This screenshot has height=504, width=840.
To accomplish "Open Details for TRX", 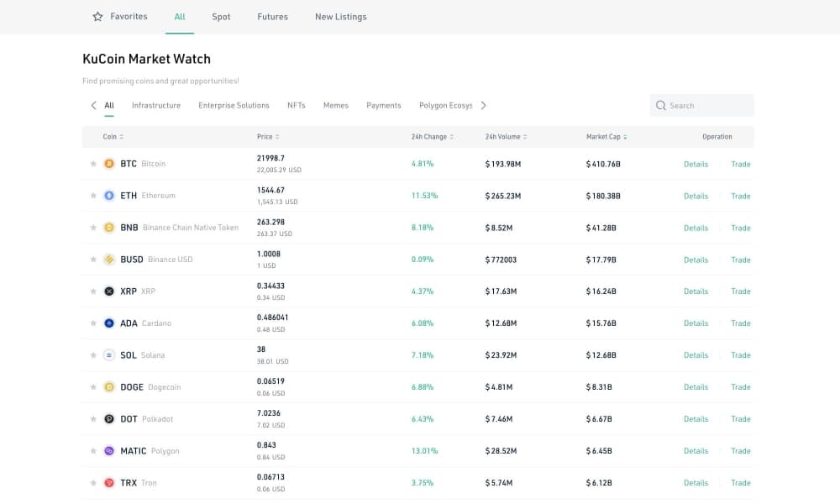I will point(696,482).
